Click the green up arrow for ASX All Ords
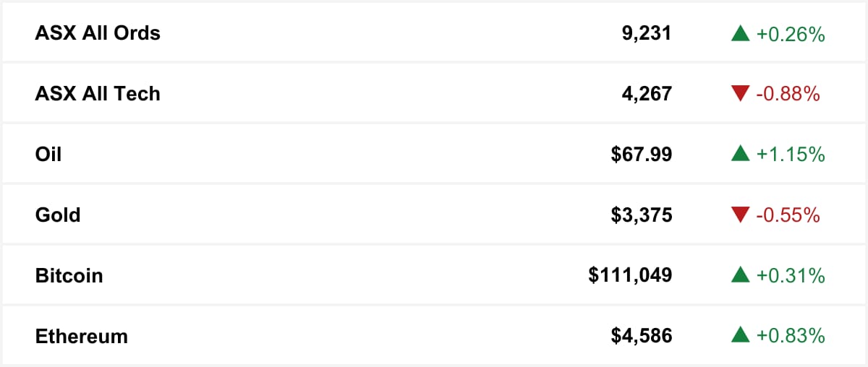Image resolution: width=868 pixels, height=367 pixels. point(740,33)
